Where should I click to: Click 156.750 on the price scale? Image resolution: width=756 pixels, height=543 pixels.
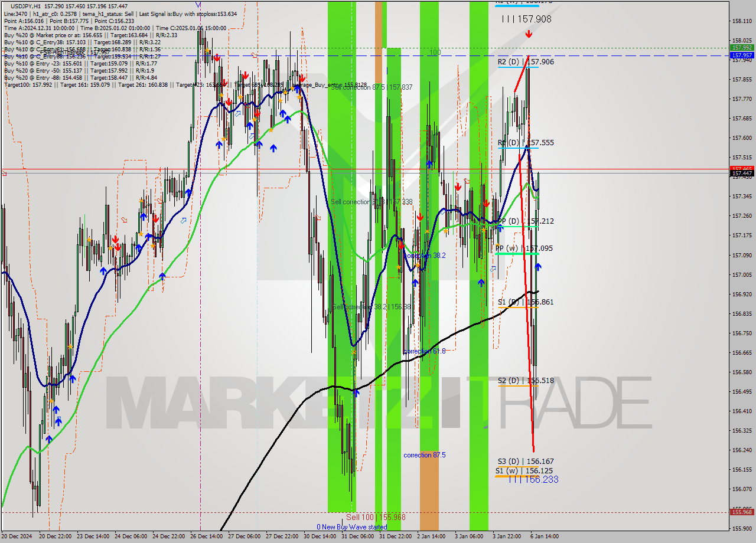[742, 333]
